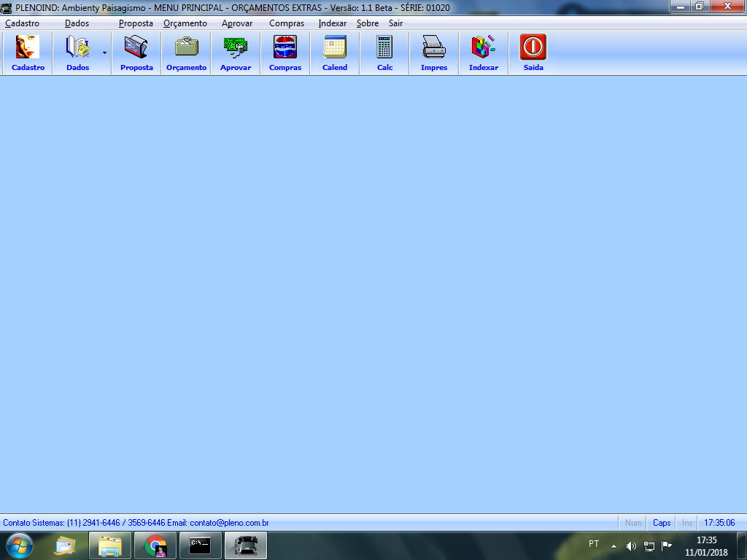The image size is (747, 560).
Task: Open the taskbar date and time
Action: [x=706, y=546]
